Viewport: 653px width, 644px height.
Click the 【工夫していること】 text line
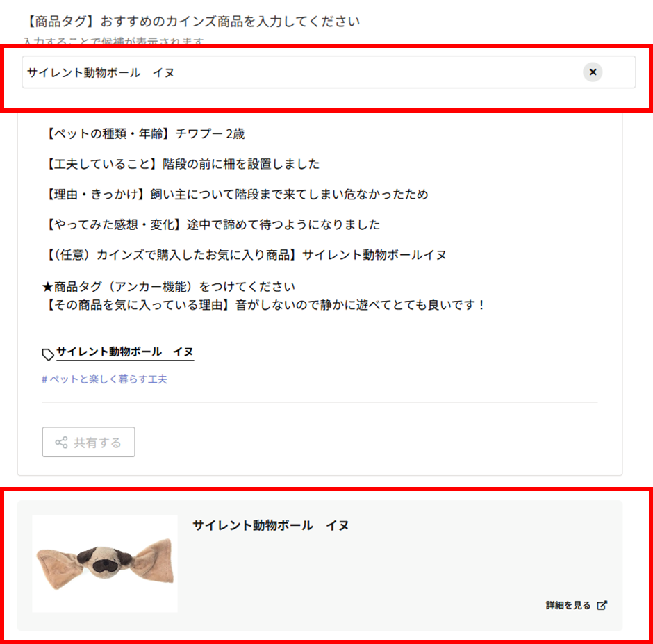(x=181, y=164)
